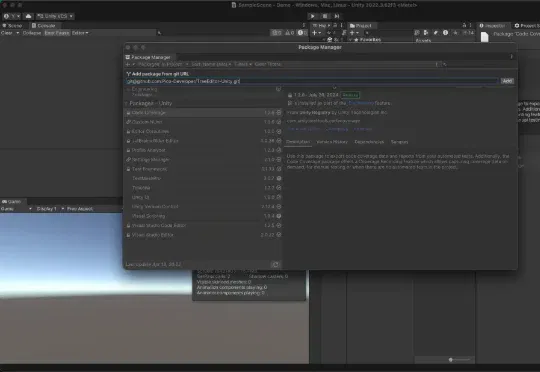The width and height of the screenshot is (540, 372).
Task: Clear the Console log
Action: [7, 33]
